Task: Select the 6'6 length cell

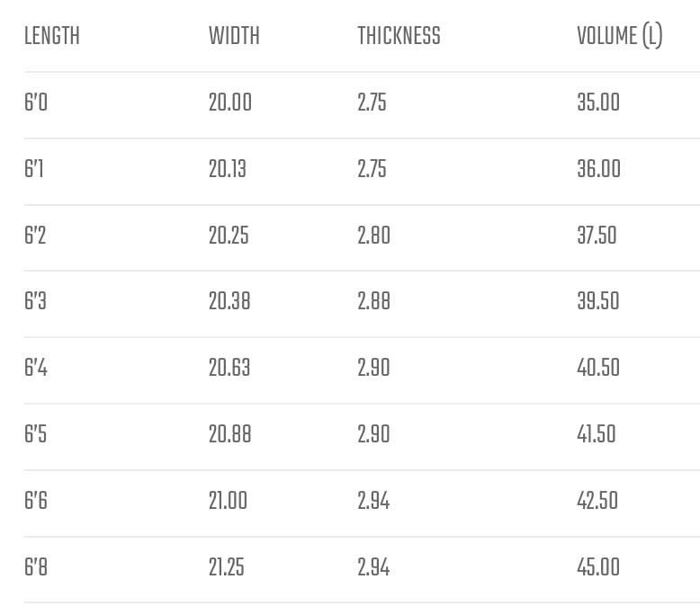Action: 36,501
